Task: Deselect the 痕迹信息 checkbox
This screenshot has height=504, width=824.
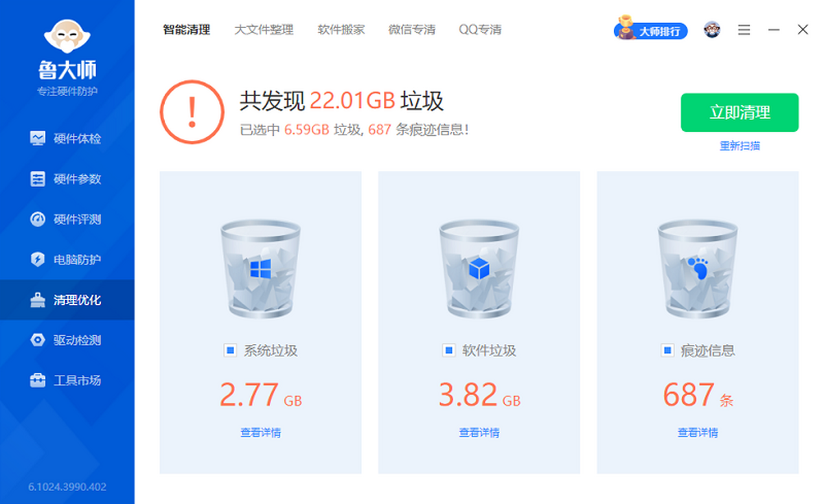Action: 666,350
